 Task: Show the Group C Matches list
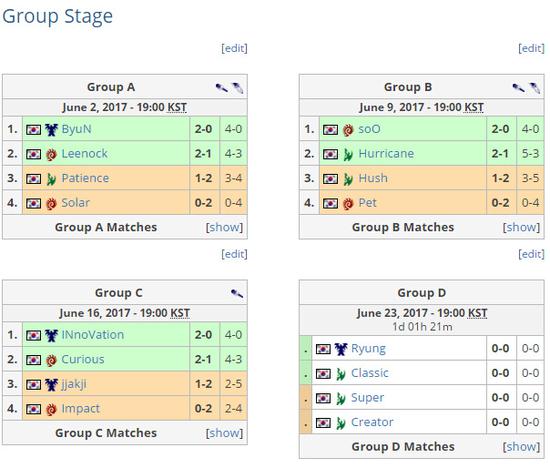click(224, 433)
